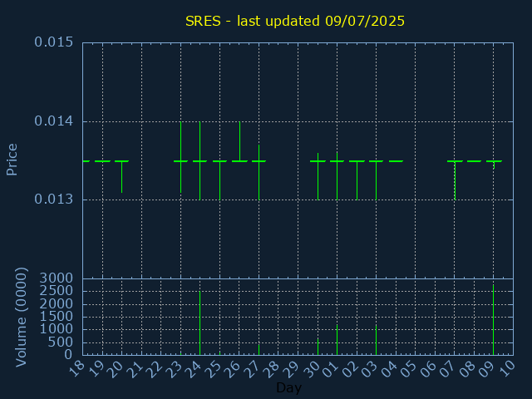532x399 pixels.
Task: Click day label 22 on x-axis
Action: click(x=155, y=369)
